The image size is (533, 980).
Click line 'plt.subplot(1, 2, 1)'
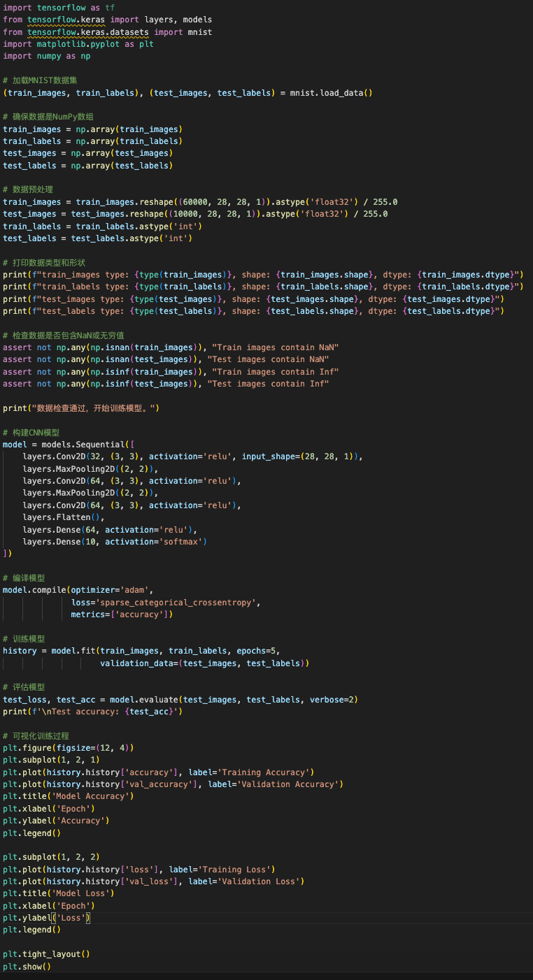click(52, 760)
